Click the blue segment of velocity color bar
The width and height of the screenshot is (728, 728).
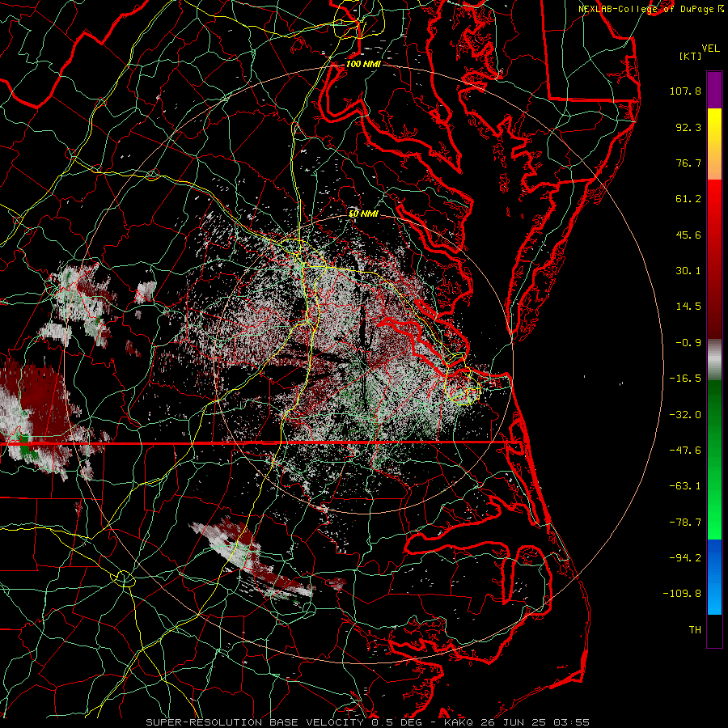coord(714,577)
